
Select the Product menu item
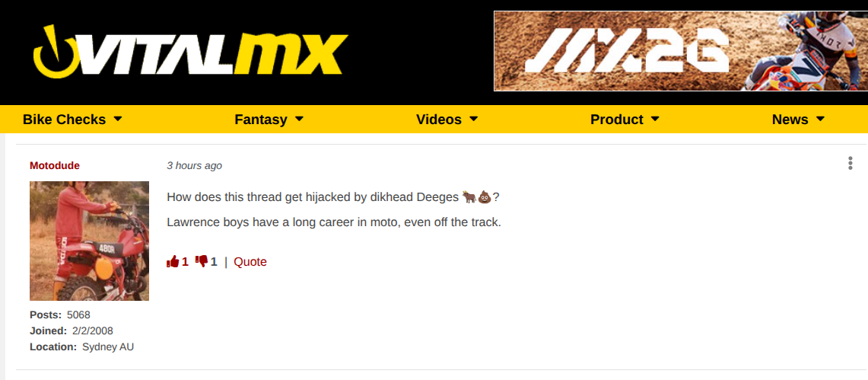[617, 120]
